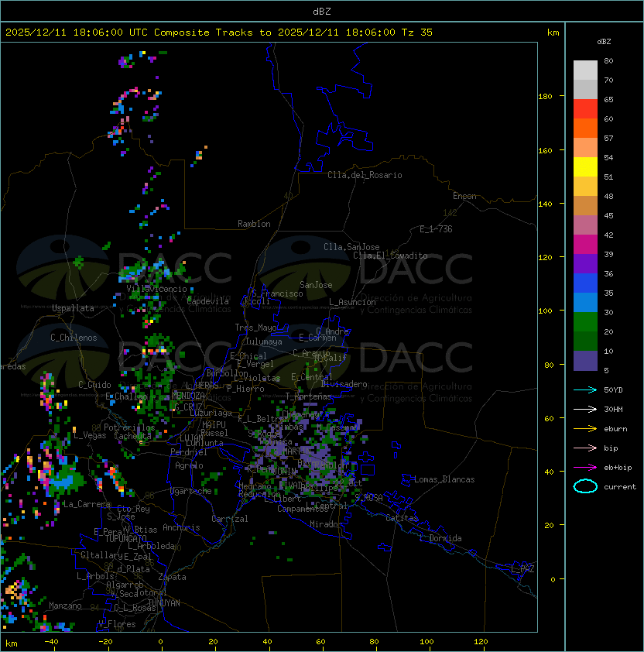Click the Tulumaya map label
Image resolution: width=644 pixels, height=652 pixels.
(264, 341)
